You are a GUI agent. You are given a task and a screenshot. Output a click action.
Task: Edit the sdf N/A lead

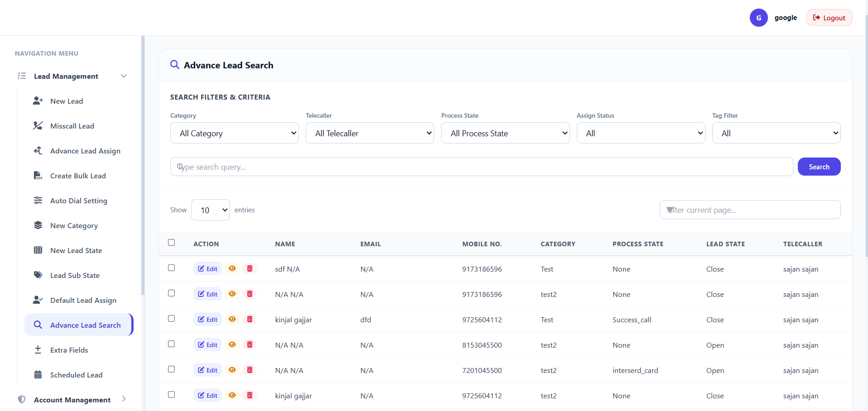[x=207, y=268]
